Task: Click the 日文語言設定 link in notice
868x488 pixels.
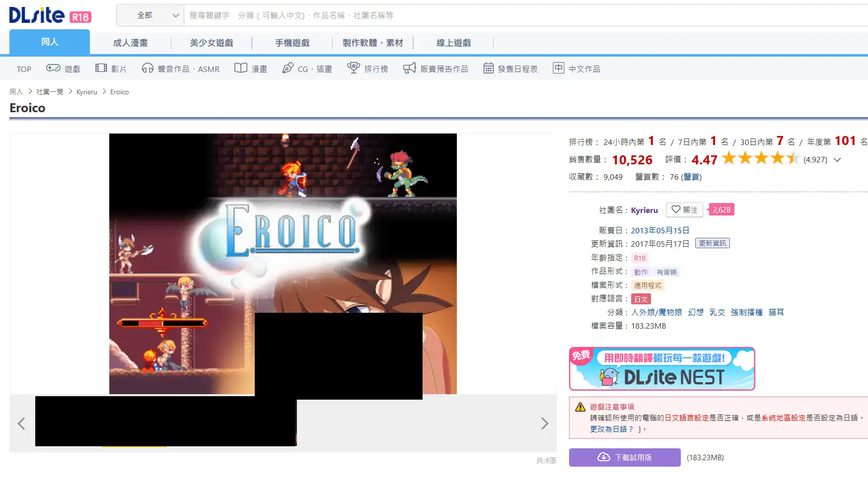Action: [x=687, y=418]
